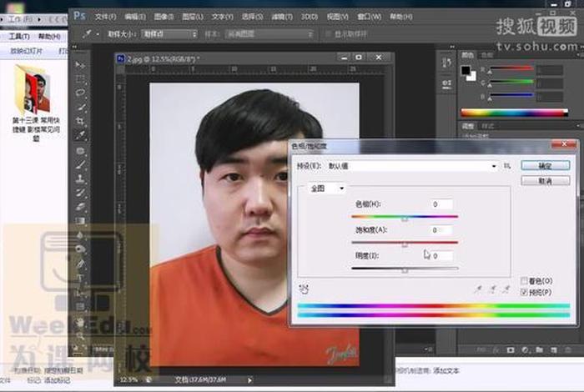Open the tool preset picker arrow beside eyedropper

[98, 34]
